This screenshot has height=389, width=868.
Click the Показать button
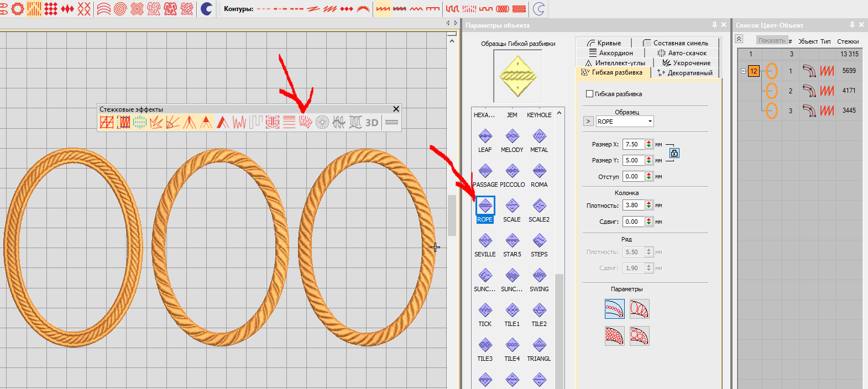click(771, 40)
